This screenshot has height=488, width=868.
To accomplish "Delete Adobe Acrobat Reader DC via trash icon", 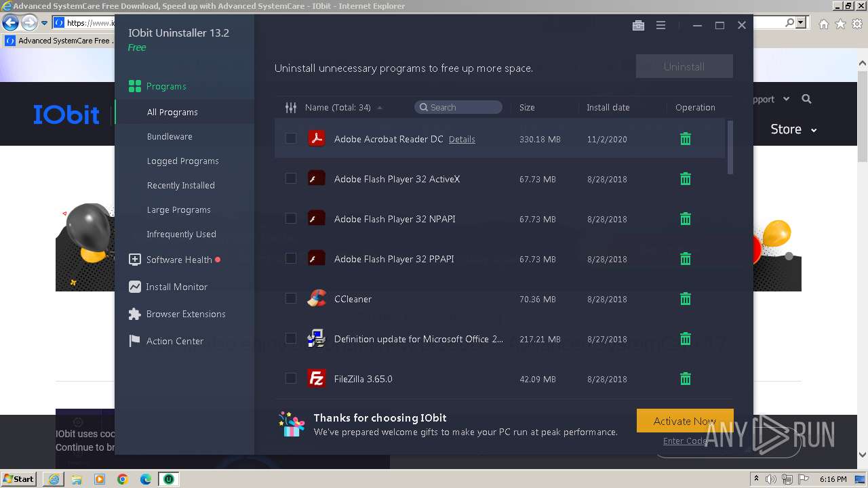I will [686, 139].
